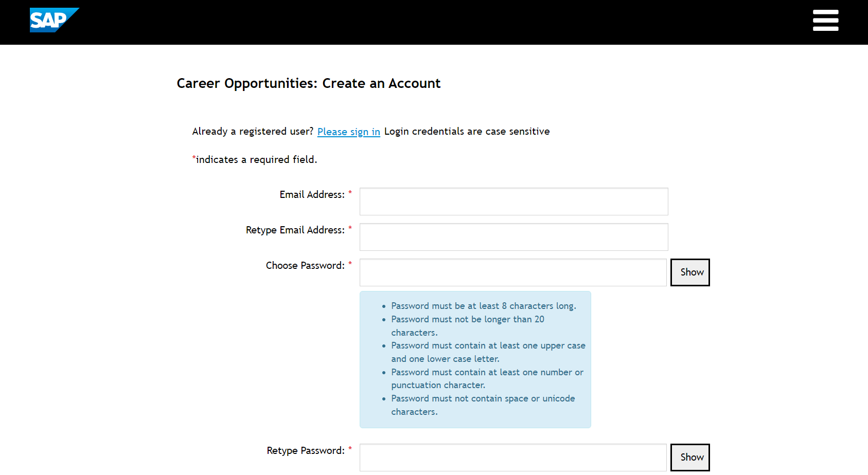Screen dimensions: 868x475
Task: Click the 'Retype Password:' label text
Action: [x=306, y=451]
